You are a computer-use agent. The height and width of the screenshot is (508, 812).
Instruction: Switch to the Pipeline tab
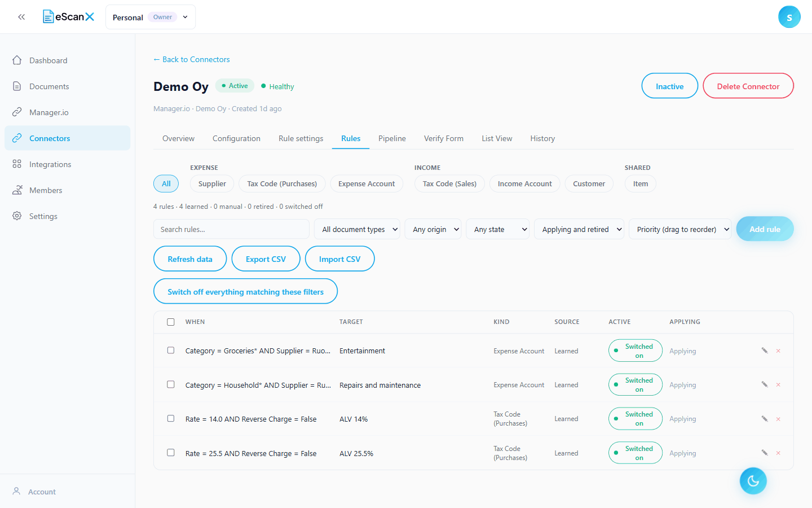point(392,138)
